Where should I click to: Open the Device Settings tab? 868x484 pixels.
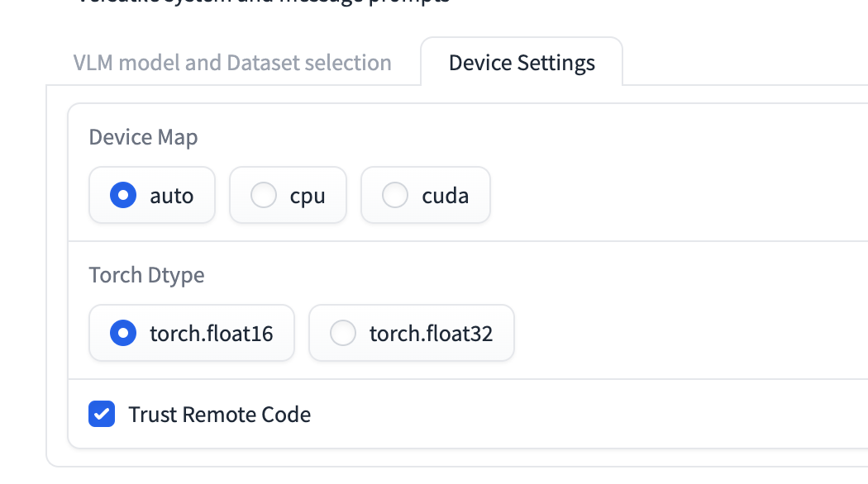(x=522, y=63)
